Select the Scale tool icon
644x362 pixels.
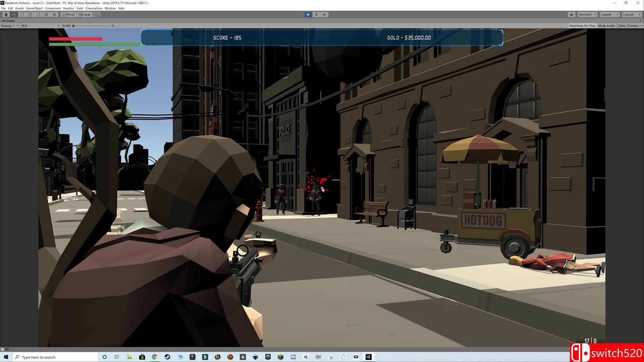[30, 14]
